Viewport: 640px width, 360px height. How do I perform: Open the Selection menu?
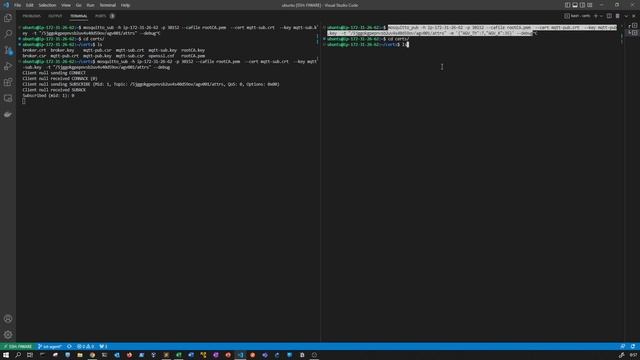(47, 5)
